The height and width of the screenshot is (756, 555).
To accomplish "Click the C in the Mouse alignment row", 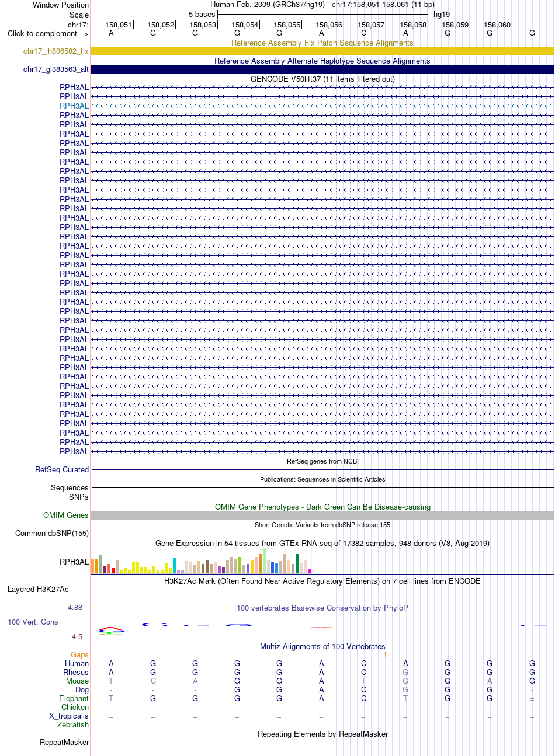I will click(x=153, y=681).
